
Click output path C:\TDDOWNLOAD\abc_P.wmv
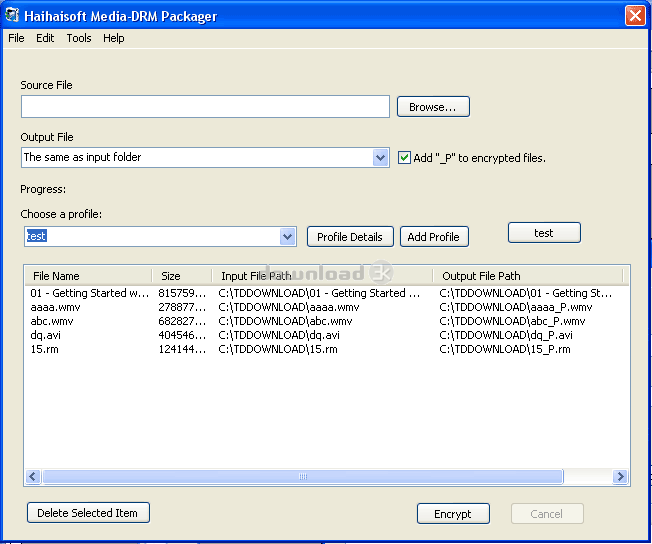pos(512,321)
